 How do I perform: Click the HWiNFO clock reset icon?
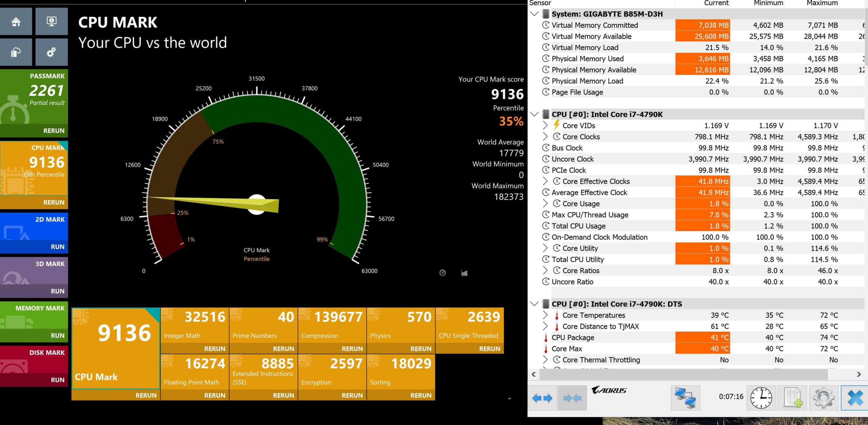point(761,398)
